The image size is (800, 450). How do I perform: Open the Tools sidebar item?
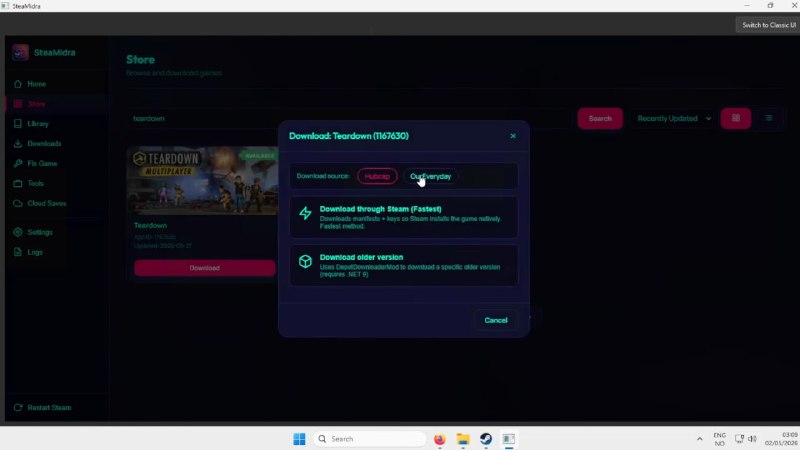click(56, 183)
